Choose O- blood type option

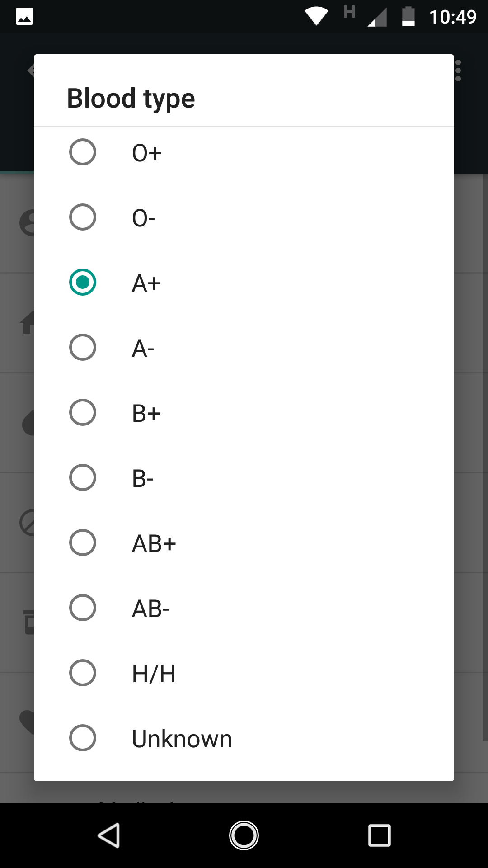click(x=83, y=217)
